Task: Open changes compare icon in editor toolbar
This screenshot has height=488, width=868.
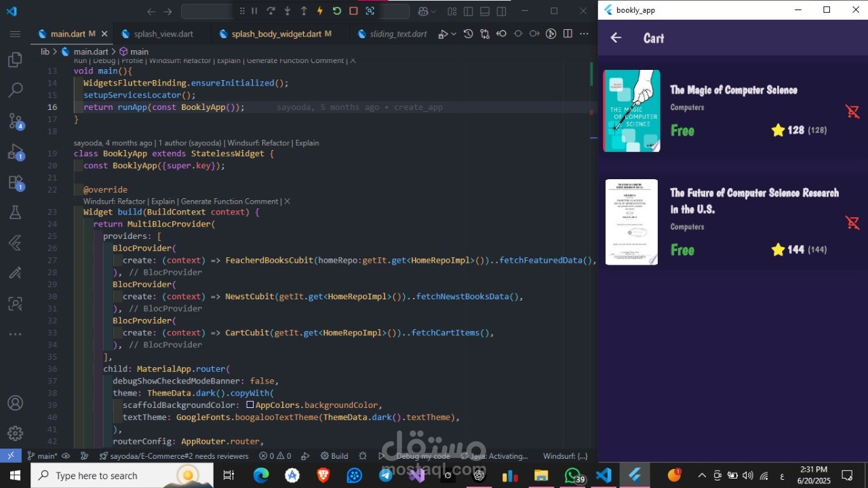Action: click(485, 34)
